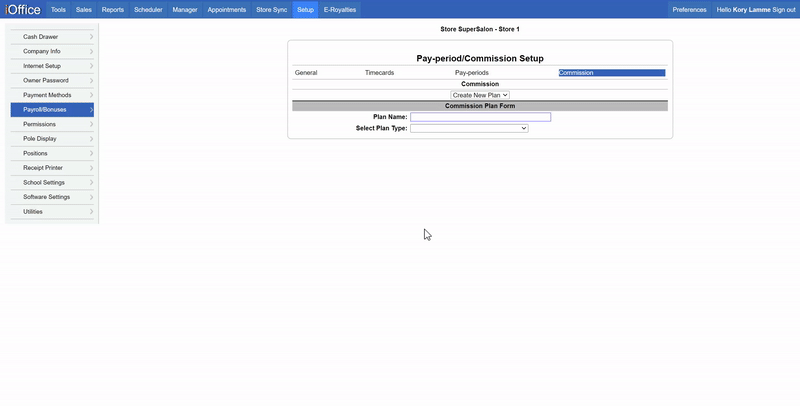
Task: Click chevron arrow beside Receipt Printer
Action: [91, 168]
